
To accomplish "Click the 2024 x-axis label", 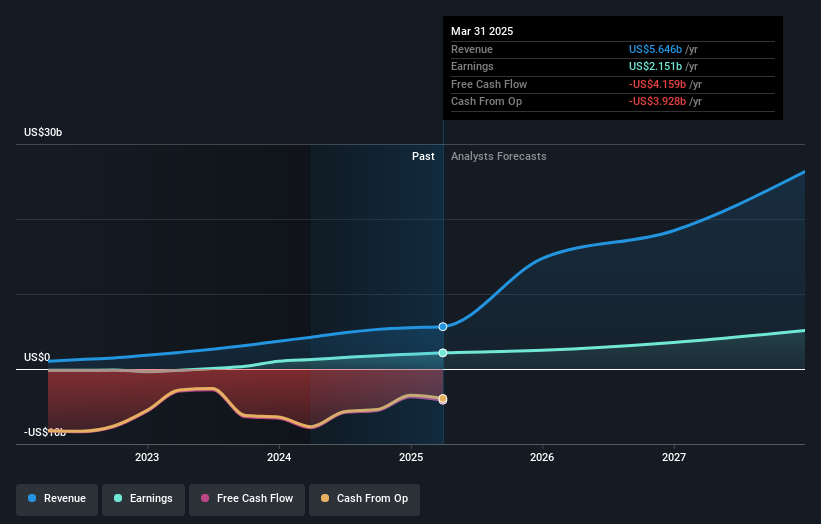I will click(279, 458).
